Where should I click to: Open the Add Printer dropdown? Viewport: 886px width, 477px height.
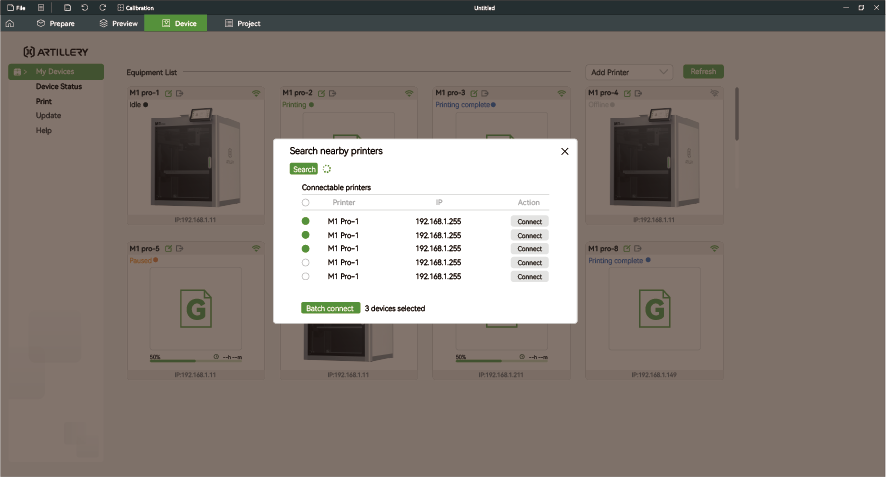coord(629,72)
